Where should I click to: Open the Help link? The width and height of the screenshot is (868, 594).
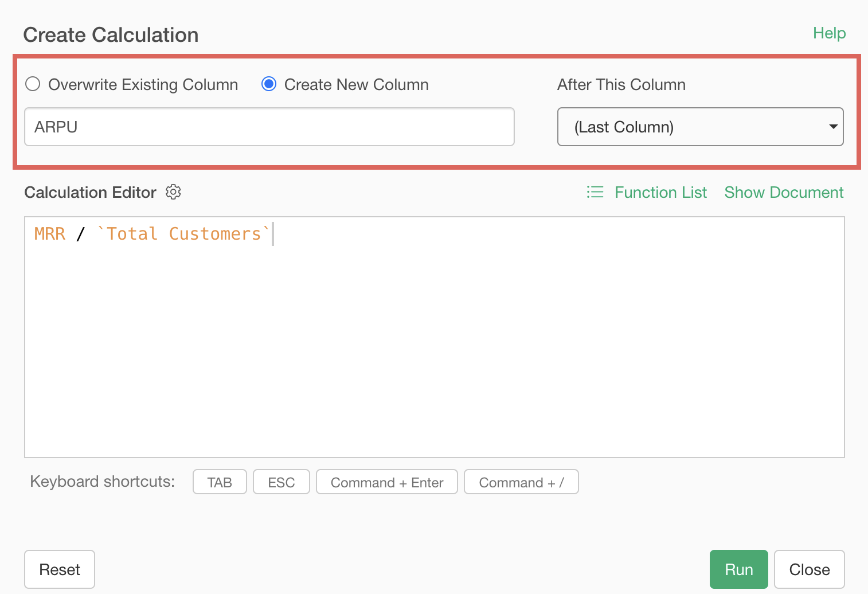(x=829, y=33)
